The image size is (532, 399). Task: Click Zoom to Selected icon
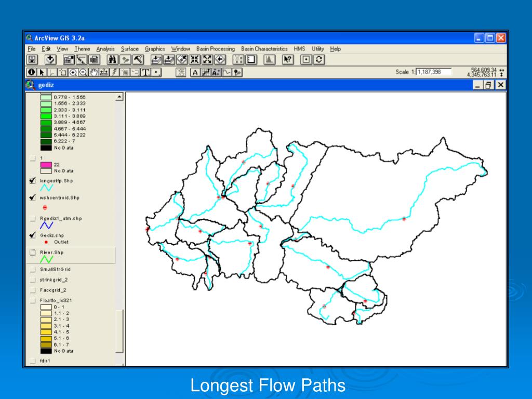tap(182, 60)
